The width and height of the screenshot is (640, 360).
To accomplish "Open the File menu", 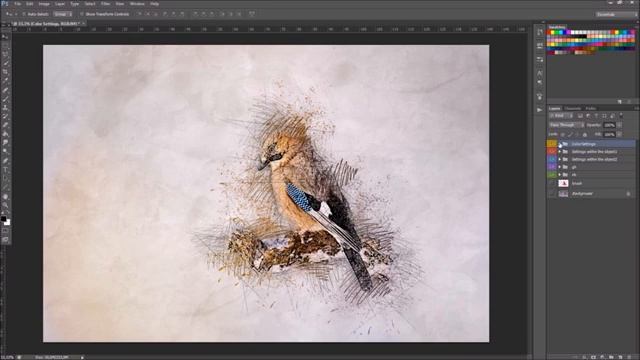I will [18, 4].
